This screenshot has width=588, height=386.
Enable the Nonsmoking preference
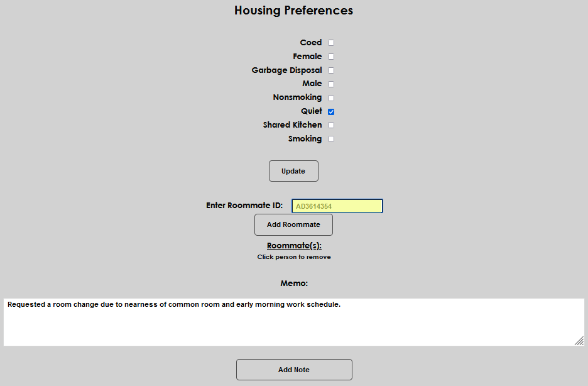coord(330,97)
